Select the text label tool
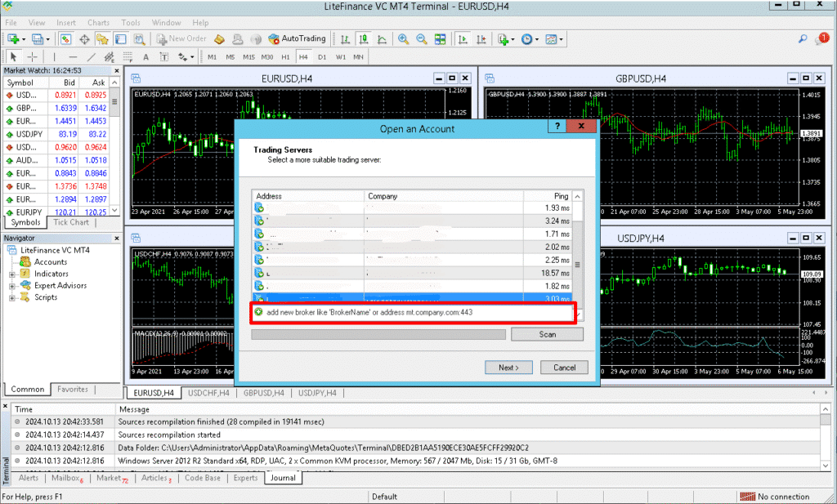 (163, 56)
